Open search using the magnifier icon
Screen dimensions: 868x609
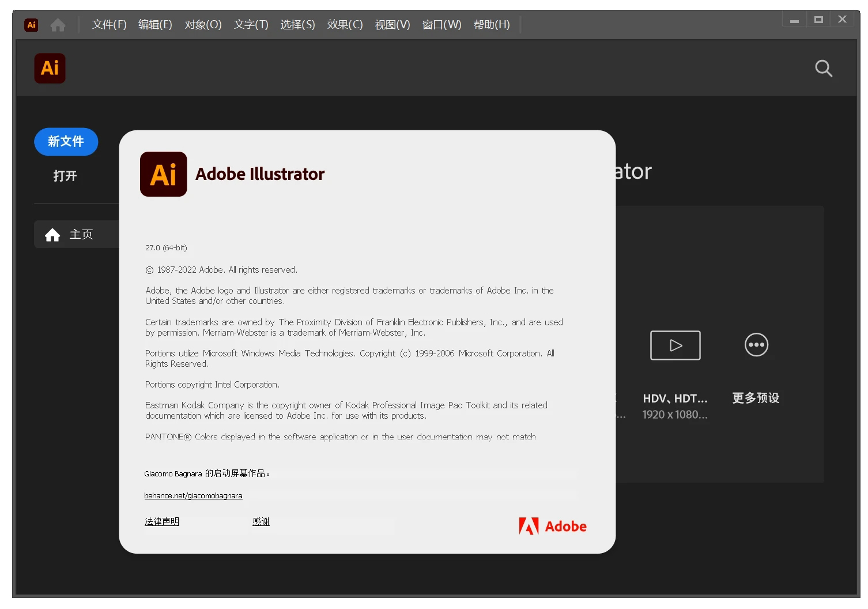(x=823, y=68)
